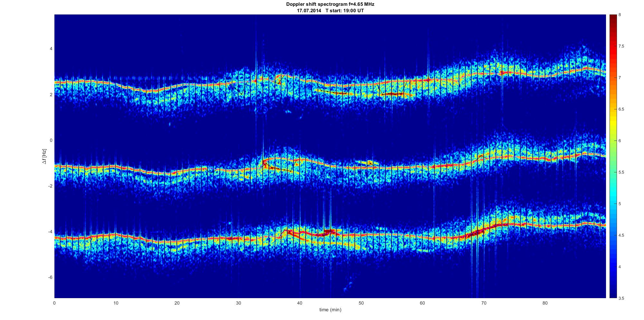This screenshot has height=320, width=644.
Task: Click the y-axis tick label '-4'
Action: 50,232
